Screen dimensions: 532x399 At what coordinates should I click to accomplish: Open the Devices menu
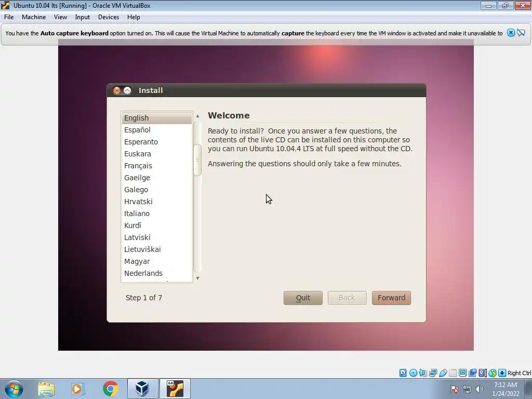[109, 17]
